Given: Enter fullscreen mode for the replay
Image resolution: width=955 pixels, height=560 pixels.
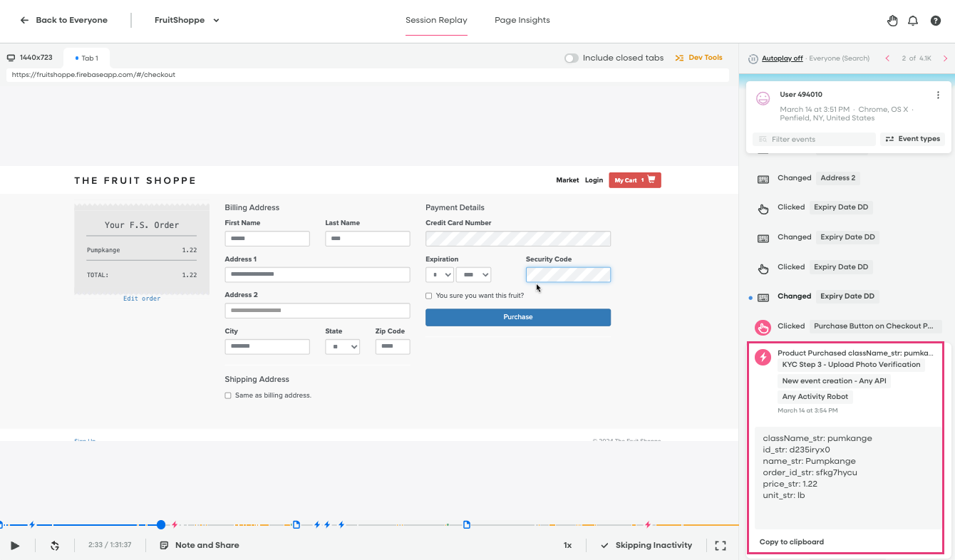Looking at the screenshot, I should [721, 546].
